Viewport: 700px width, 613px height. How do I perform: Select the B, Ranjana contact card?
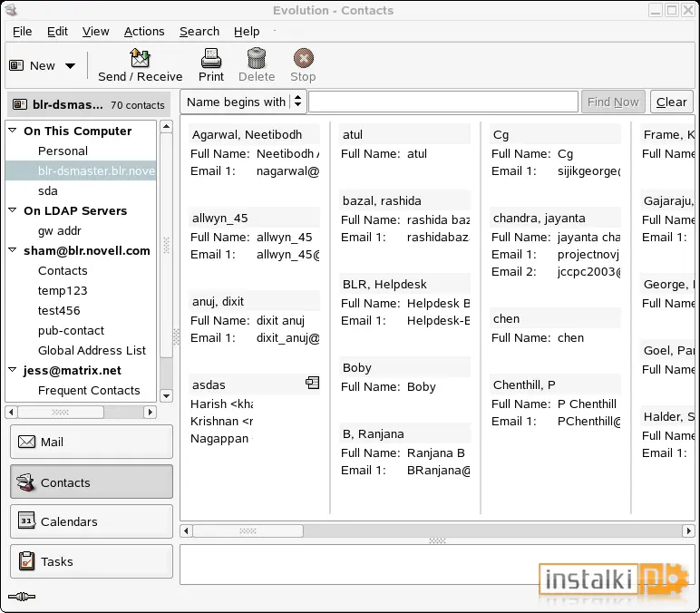(x=404, y=452)
